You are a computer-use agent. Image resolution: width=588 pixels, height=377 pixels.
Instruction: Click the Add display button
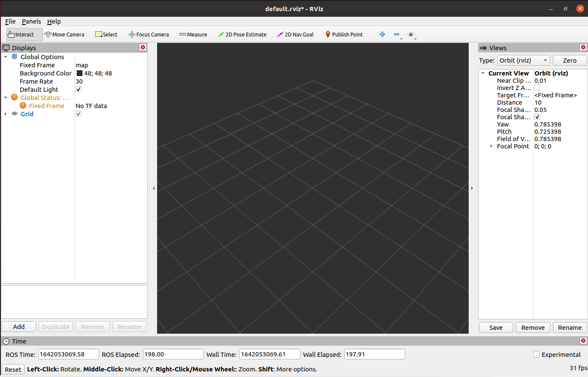click(19, 327)
